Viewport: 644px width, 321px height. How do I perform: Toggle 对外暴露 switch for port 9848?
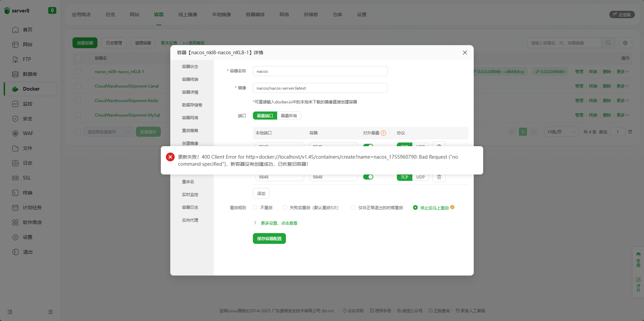point(368,177)
